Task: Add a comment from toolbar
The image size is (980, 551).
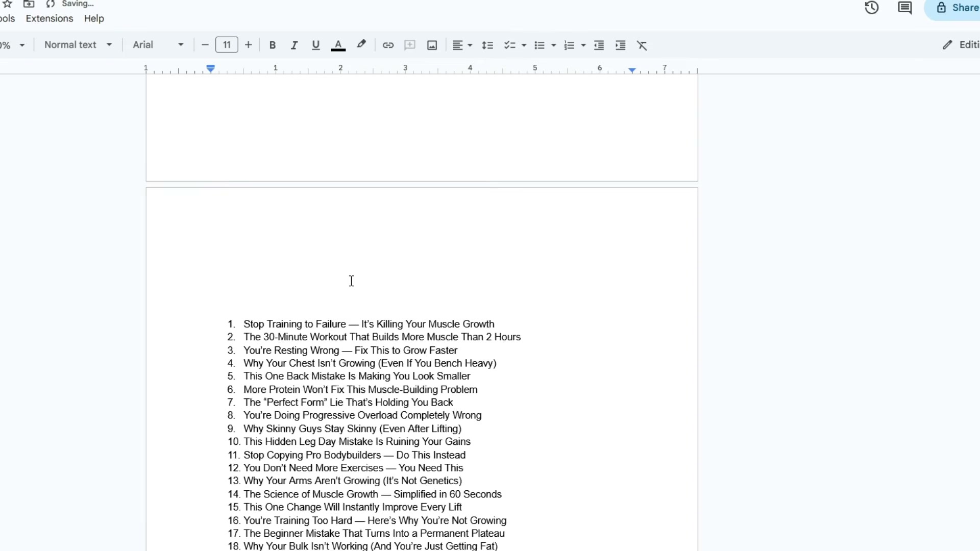Action: (410, 45)
